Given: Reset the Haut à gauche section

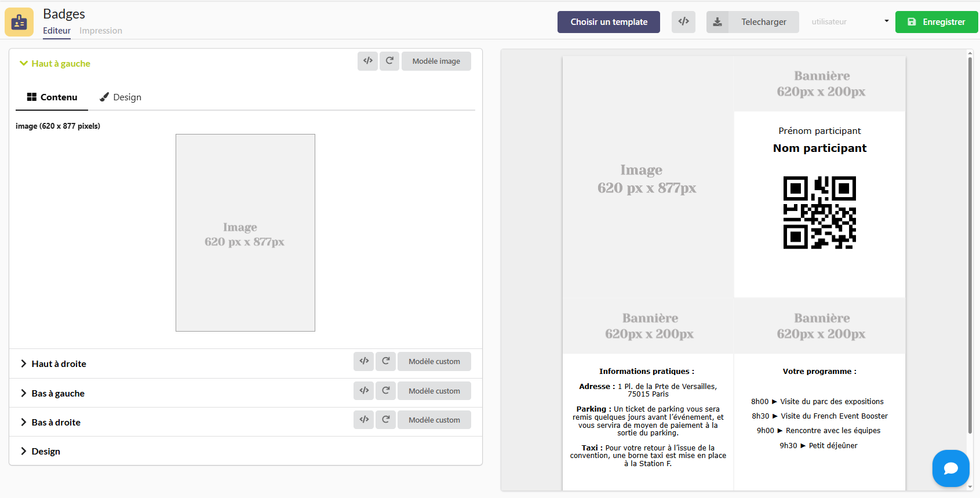Looking at the screenshot, I should 389,61.
